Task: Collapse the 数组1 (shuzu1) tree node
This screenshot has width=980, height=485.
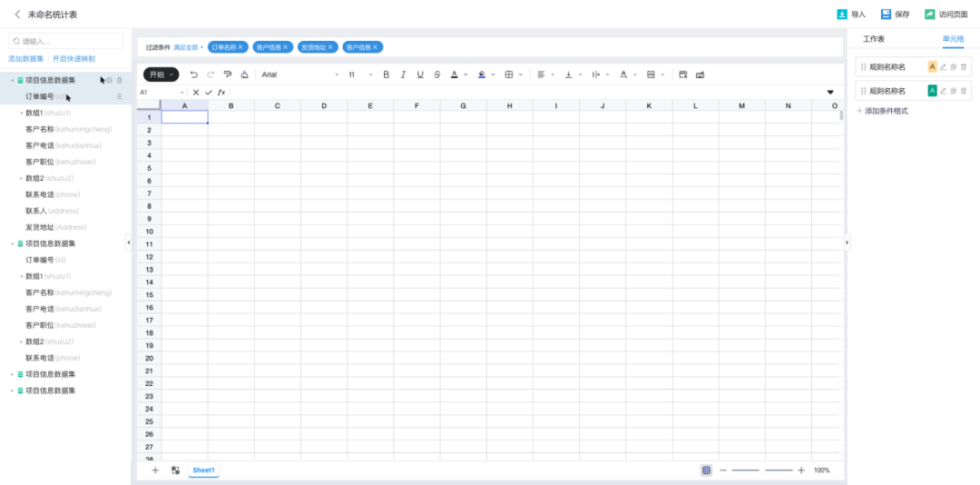Action: pyautogui.click(x=22, y=113)
